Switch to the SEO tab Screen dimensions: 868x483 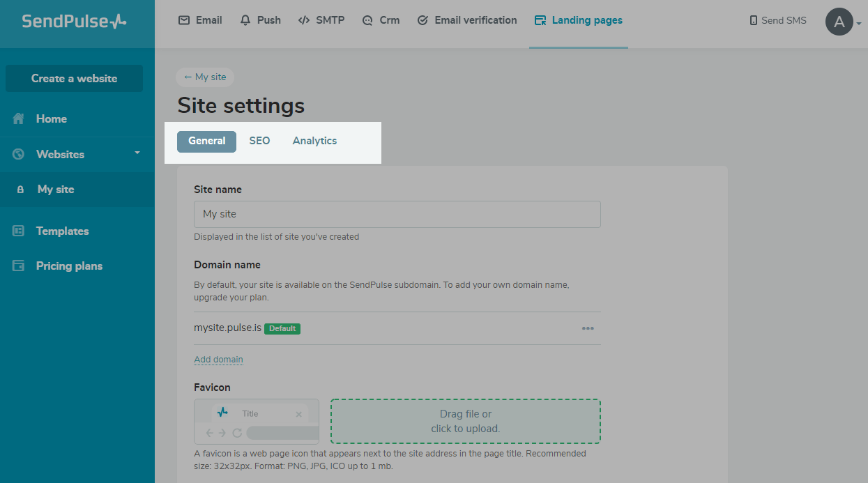[259, 141]
